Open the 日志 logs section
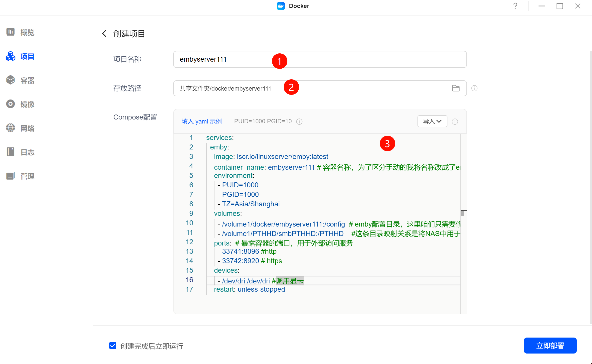The image size is (592, 364). click(x=20, y=152)
